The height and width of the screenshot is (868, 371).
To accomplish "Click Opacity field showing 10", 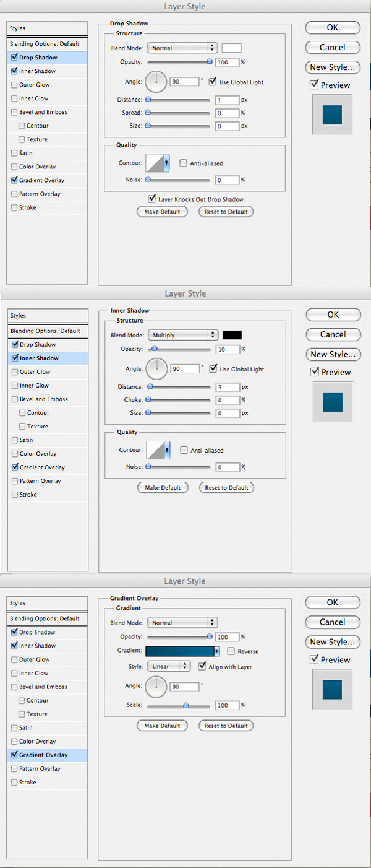I will (228, 349).
